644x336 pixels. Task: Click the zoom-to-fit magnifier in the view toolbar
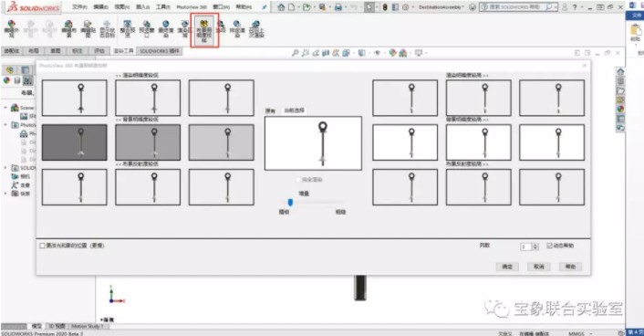[295, 53]
